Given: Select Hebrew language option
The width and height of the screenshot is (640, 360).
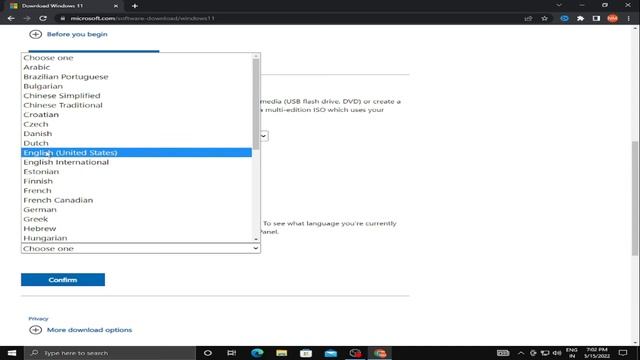Looking at the screenshot, I should coord(136,229).
